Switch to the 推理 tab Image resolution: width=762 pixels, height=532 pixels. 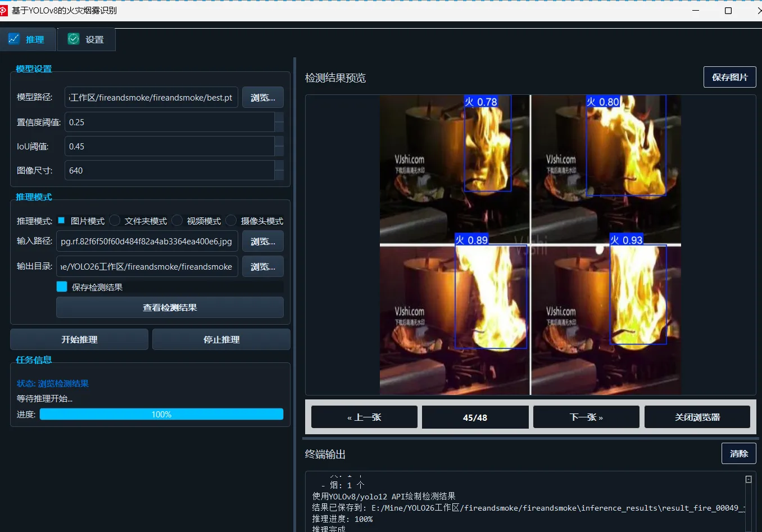(28, 39)
